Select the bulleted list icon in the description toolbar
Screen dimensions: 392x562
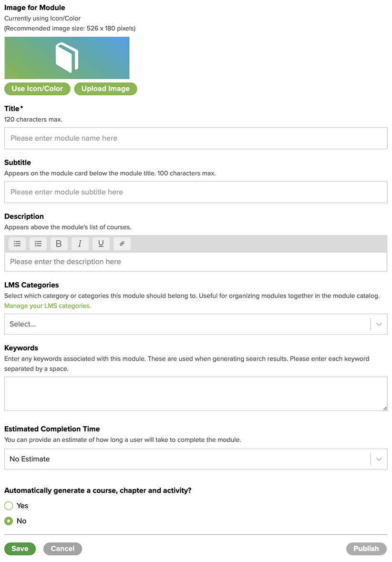[17, 244]
